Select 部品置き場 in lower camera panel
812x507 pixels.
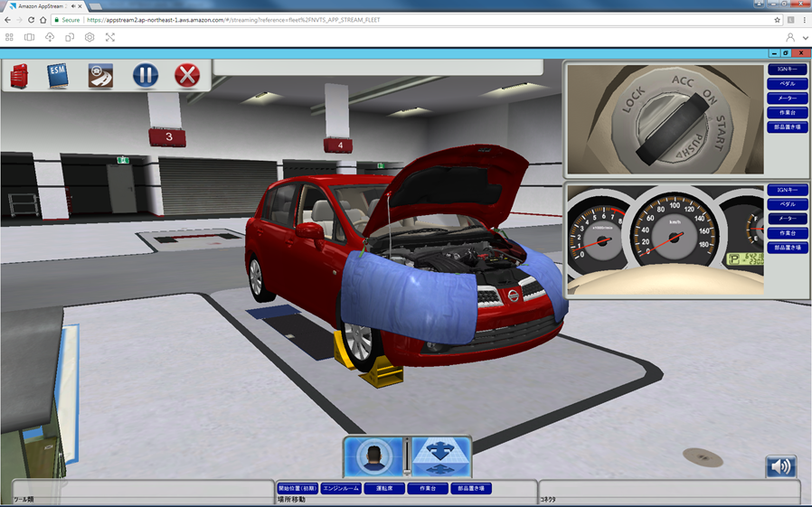(787, 248)
